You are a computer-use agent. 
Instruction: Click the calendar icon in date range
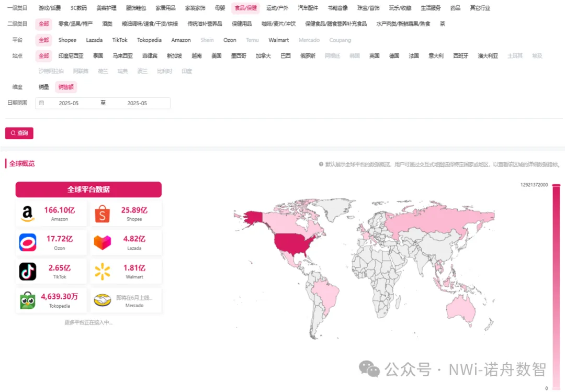41,104
